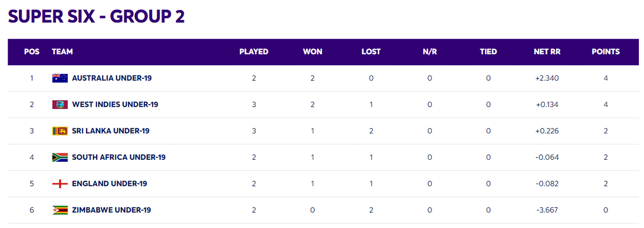Open the South Africa Under-19 team link
The image size is (644, 228).
pyautogui.click(x=118, y=157)
